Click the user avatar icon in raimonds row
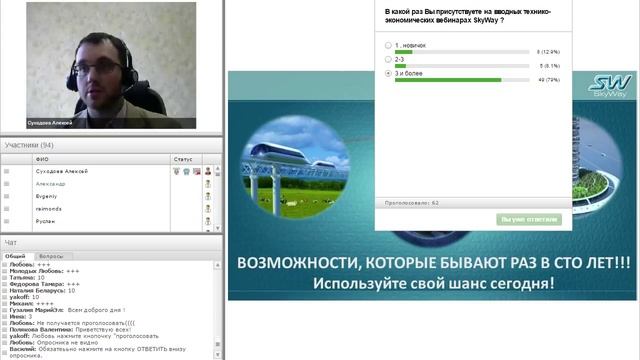 pos(208,209)
